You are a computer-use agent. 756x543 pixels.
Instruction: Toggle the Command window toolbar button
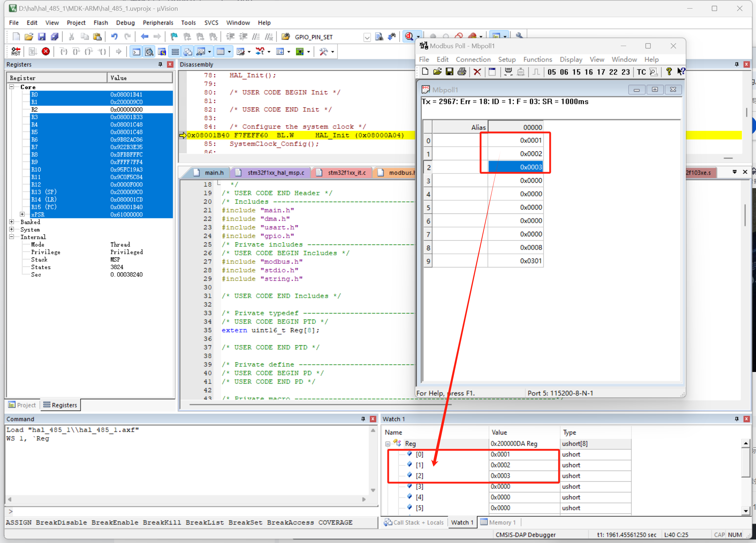pyautogui.click(x=137, y=52)
